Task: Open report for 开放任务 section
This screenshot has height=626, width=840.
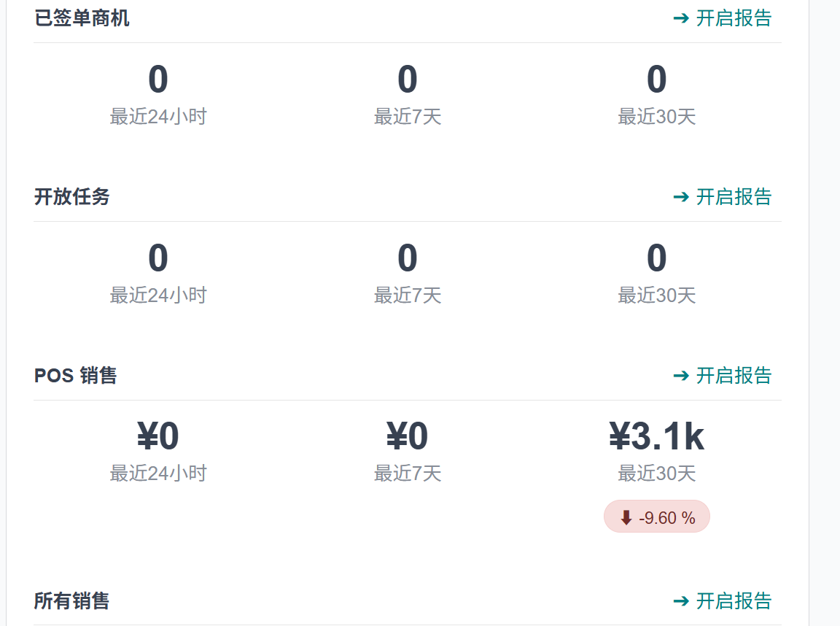Action: [722, 197]
